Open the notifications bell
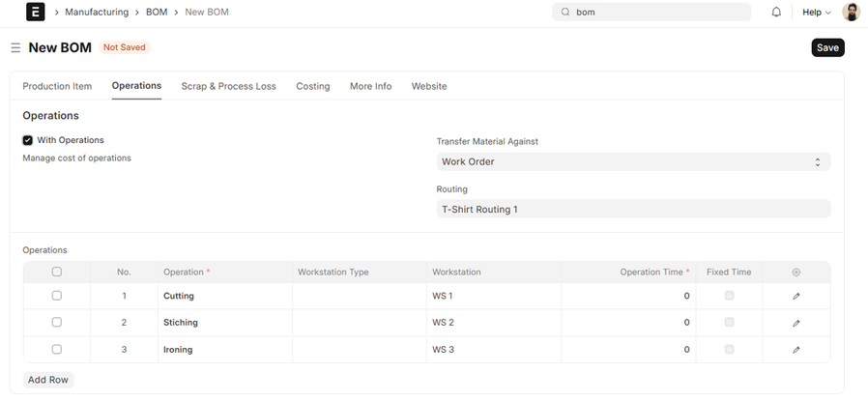Viewport: 868px width, 402px height. (776, 13)
